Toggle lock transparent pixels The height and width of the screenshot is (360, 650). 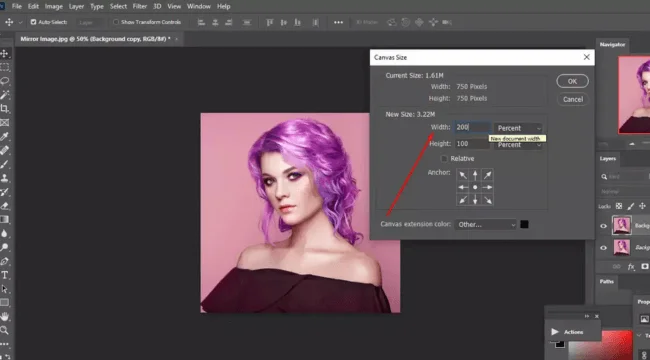point(618,206)
